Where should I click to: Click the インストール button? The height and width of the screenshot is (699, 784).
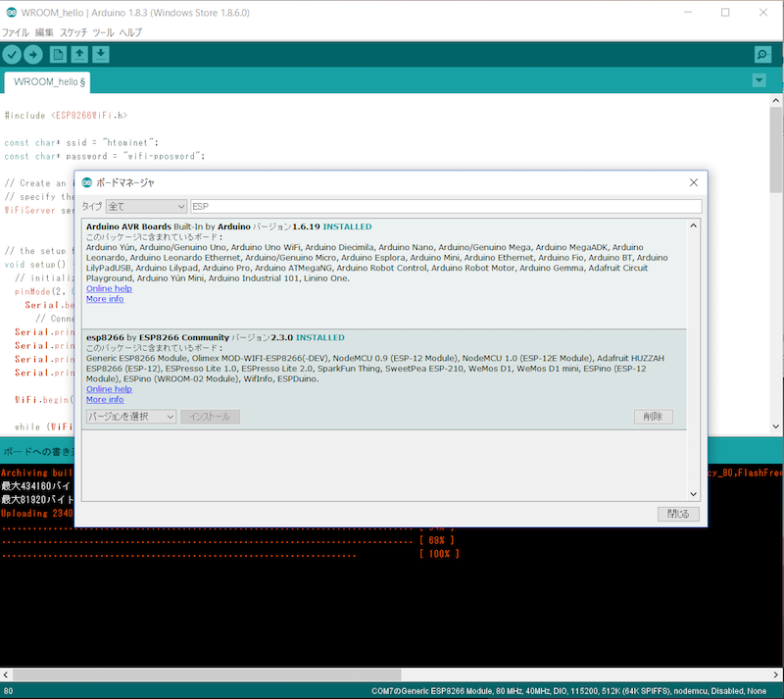tap(210, 417)
